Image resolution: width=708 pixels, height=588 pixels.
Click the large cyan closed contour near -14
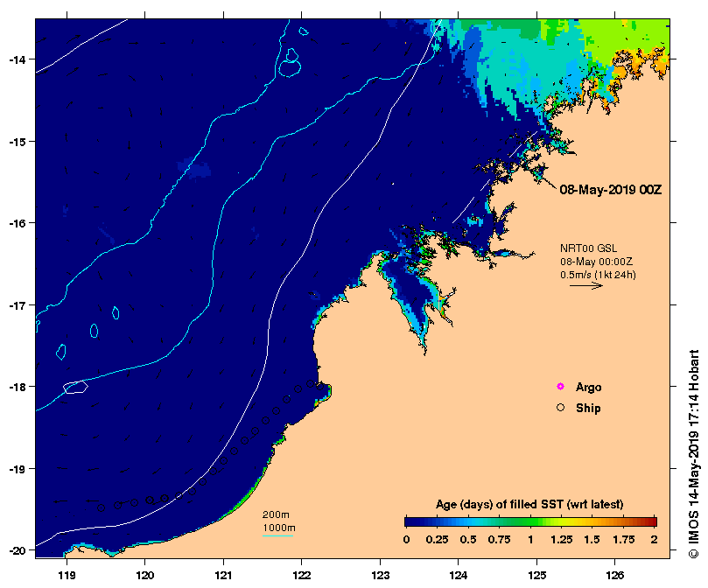tap(290, 68)
